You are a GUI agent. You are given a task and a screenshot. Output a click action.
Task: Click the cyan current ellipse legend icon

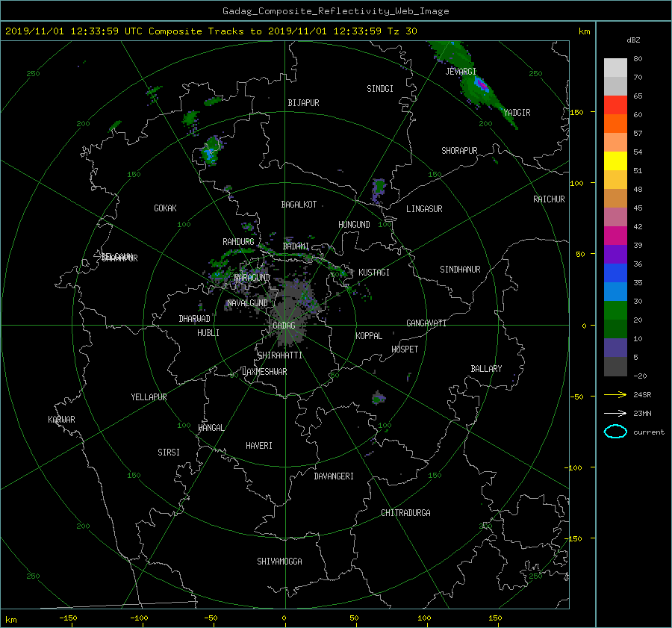click(615, 432)
